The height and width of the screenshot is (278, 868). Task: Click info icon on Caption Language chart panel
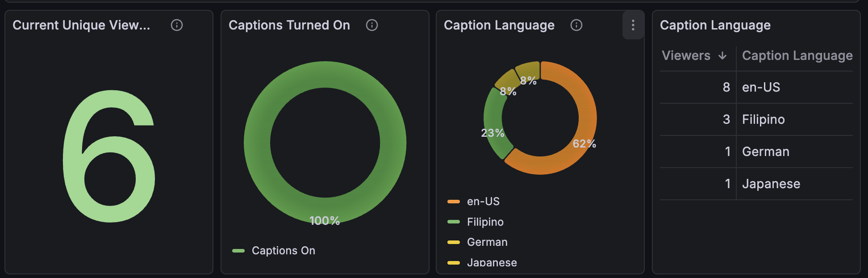[576, 25]
